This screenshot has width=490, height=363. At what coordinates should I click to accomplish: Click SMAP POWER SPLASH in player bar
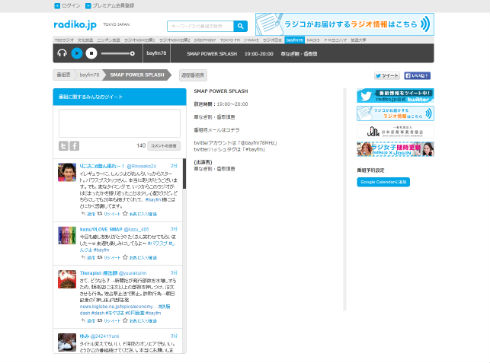point(212,54)
